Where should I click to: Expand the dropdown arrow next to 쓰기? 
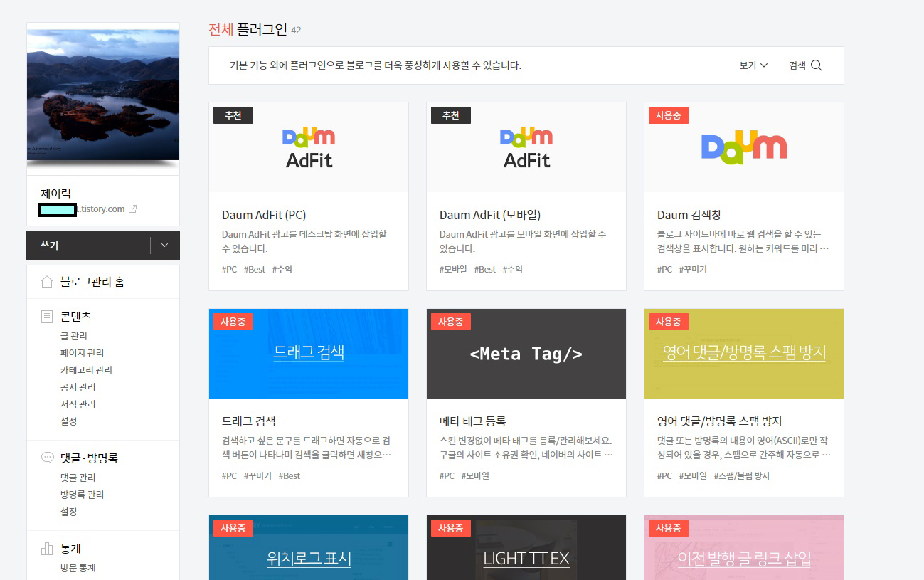pos(165,245)
